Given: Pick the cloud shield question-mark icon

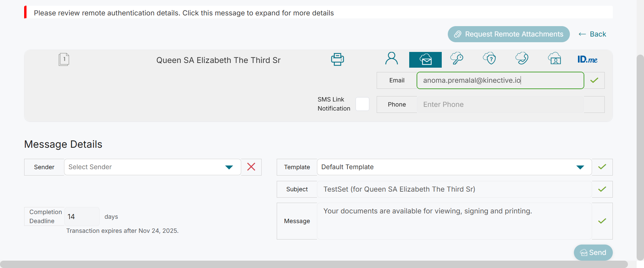Looking at the screenshot, I should (489, 59).
